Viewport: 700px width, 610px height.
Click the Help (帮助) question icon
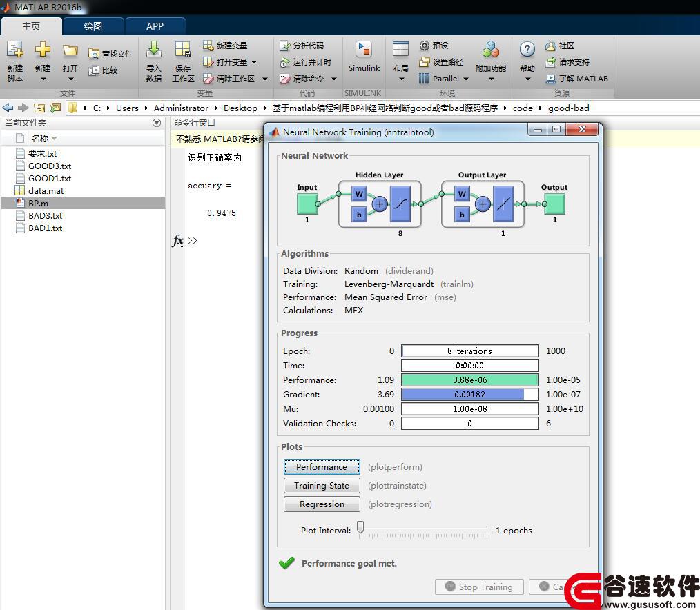coord(527,50)
